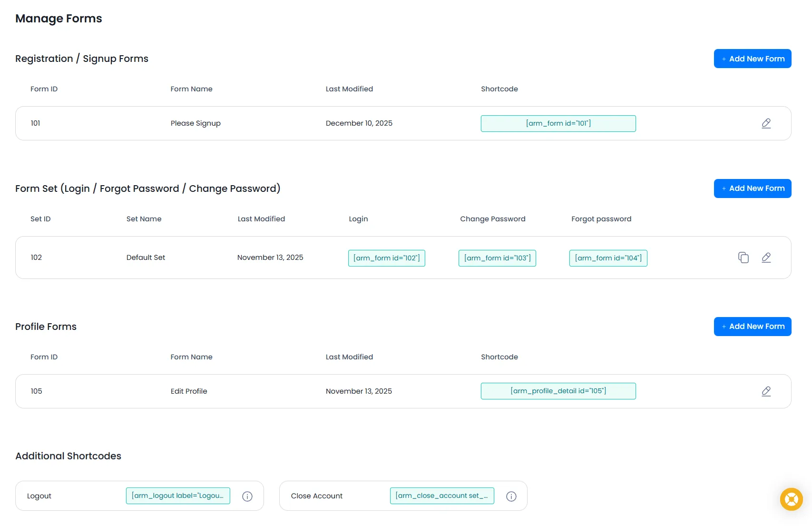
Task: Edit the Please Signup registration form
Action: click(766, 123)
